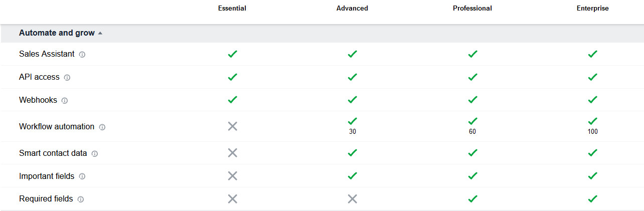This screenshot has height=211, width=644.
Task: Click Essential plan X mark for Workflow automation
Action: point(232,126)
